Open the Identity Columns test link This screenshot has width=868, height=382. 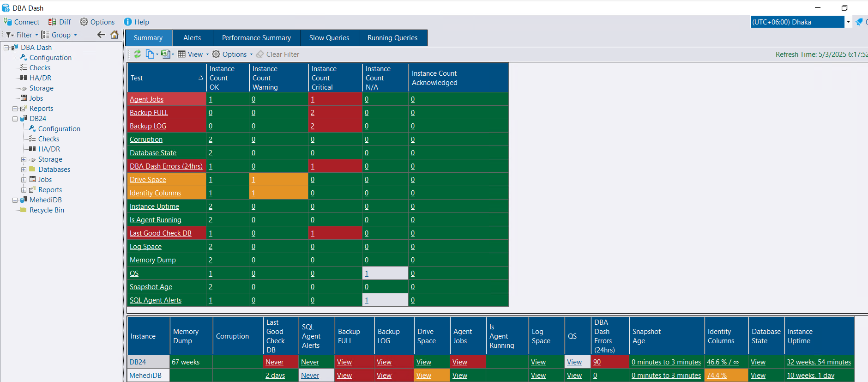[x=155, y=193]
